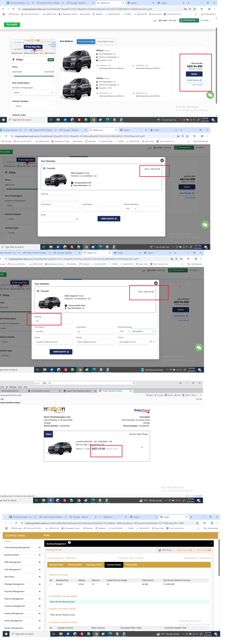Mark the email as Junk

point(178,395)
